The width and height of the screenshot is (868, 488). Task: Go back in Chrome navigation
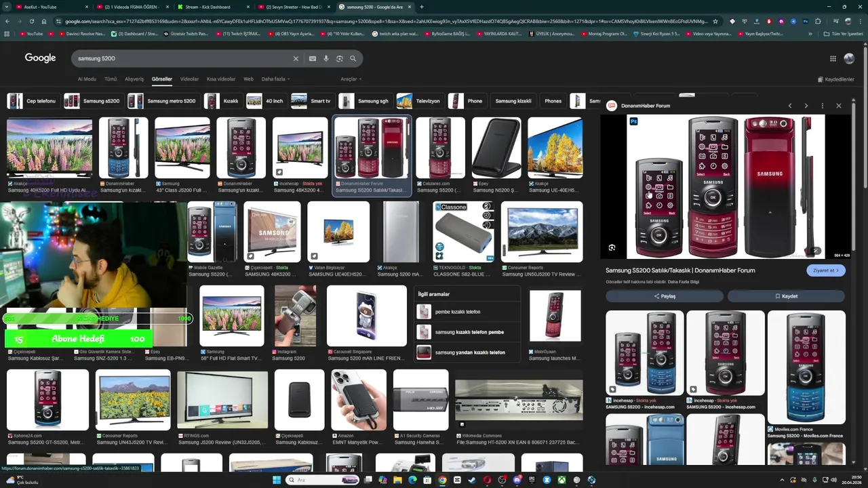tap(7, 21)
